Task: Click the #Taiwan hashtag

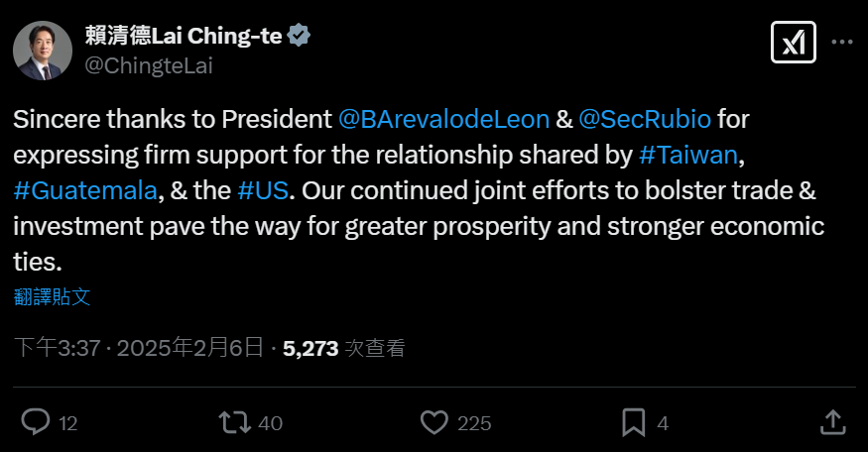Action: (x=688, y=156)
